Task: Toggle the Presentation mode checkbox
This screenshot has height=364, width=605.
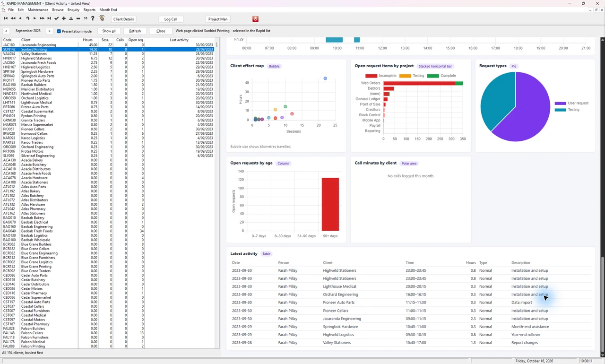Action: pos(59,31)
